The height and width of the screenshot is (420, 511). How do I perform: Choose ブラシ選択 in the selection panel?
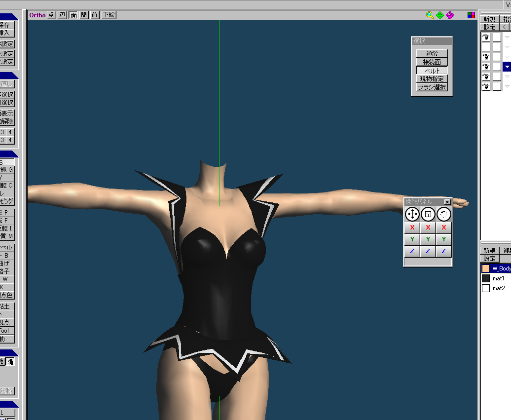coord(432,87)
